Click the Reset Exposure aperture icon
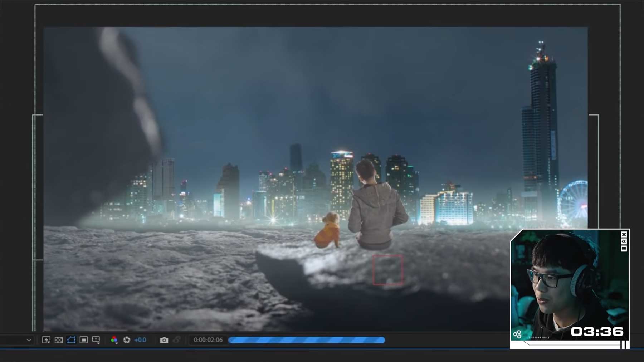The image size is (644, 362). tap(127, 340)
